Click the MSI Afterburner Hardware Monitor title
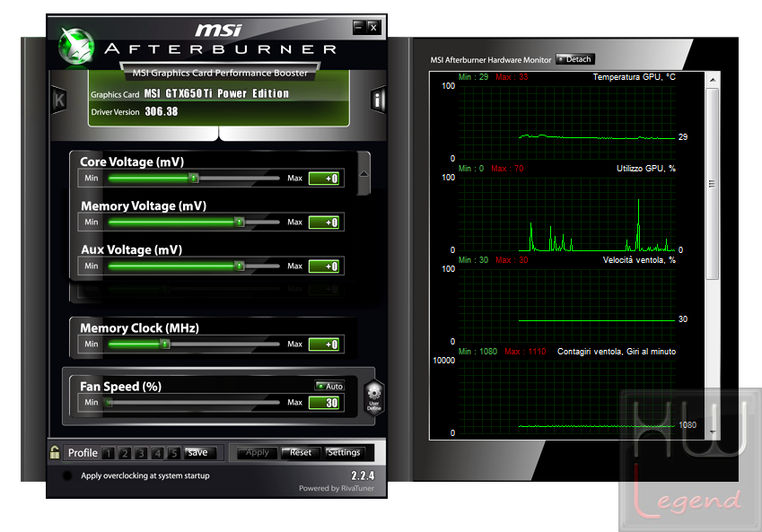Screen dimensions: 762x532 pyautogui.click(x=491, y=60)
